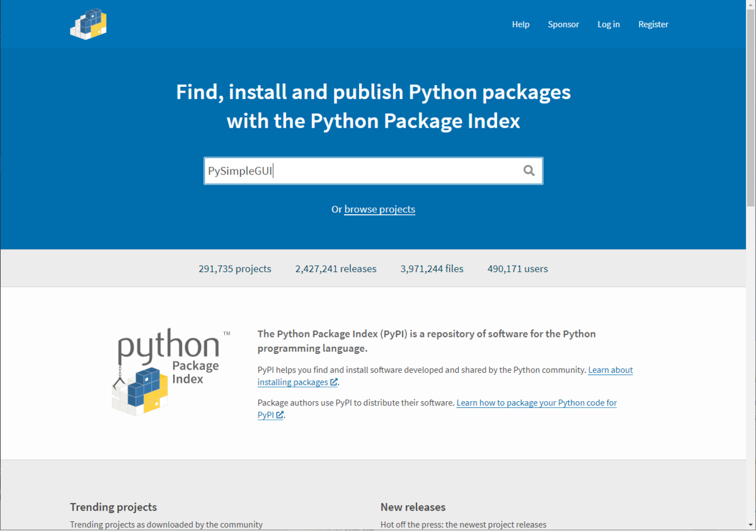The image size is (756, 532).
Task: Select the '490,171 users' statistic
Action: [518, 269]
